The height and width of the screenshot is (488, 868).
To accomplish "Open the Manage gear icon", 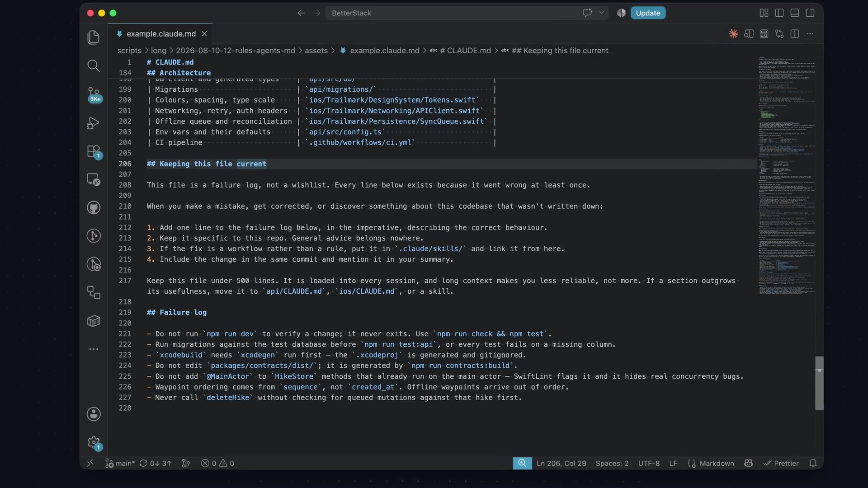I will point(94,443).
